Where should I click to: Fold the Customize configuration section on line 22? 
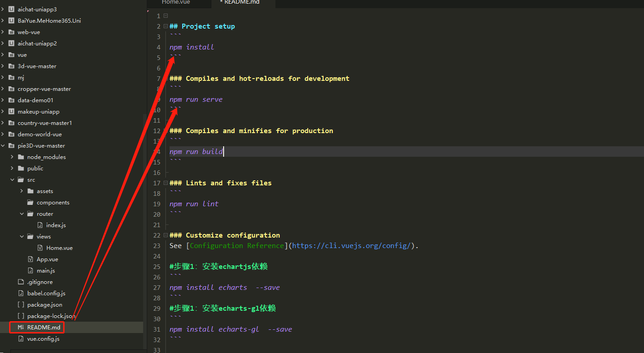pyautogui.click(x=165, y=235)
